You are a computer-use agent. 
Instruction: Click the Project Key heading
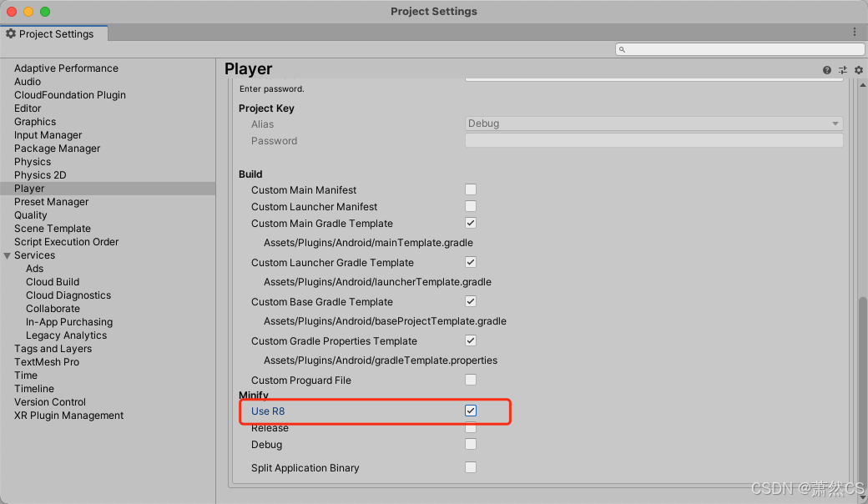coord(266,108)
